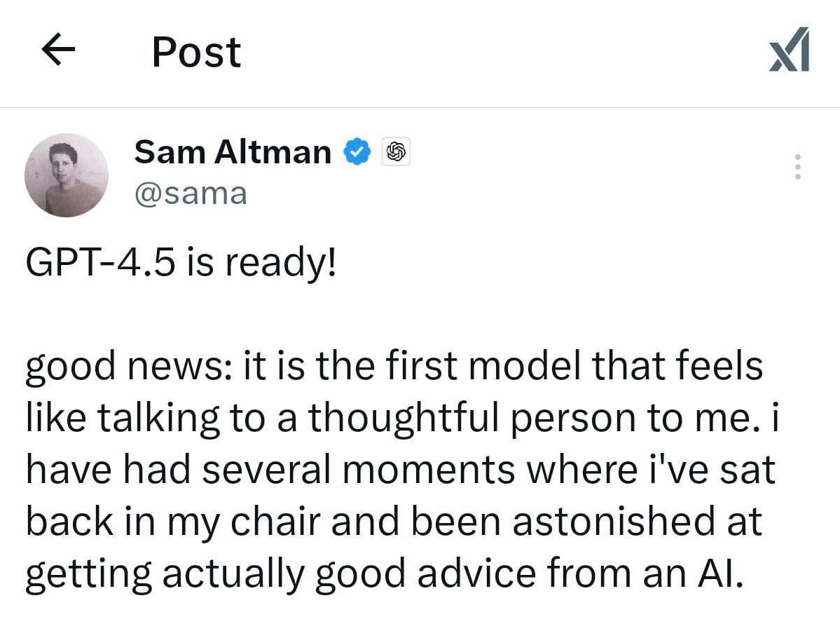Click the blue verified checkmark badge
840x631 pixels.
point(357,151)
